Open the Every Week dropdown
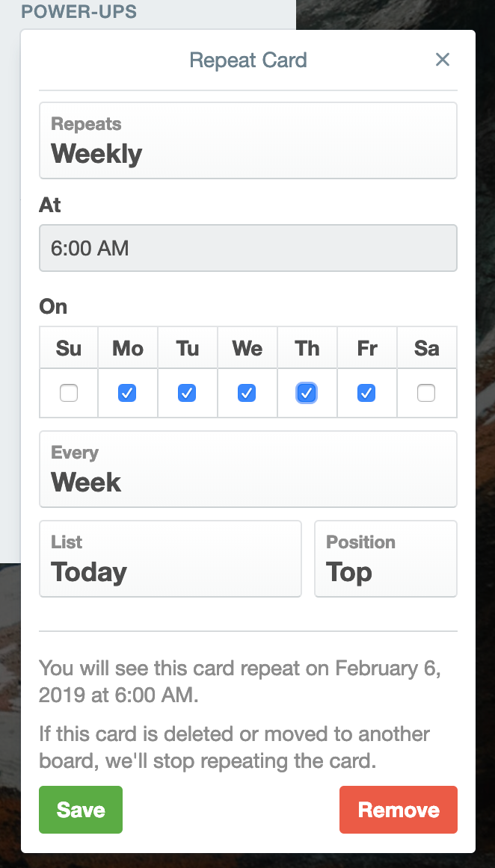This screenshot has height=868, width=495. (248, 469)
